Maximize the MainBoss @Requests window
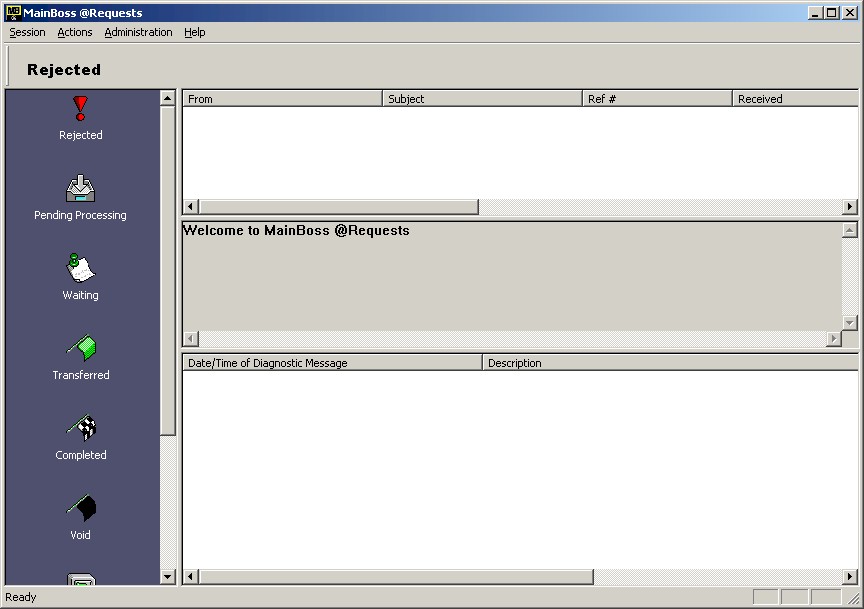The image size is (864, 609). [831, 13]
